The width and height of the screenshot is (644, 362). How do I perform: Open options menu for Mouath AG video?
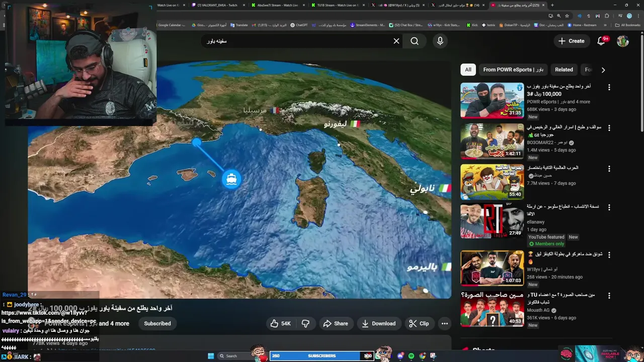609,296
